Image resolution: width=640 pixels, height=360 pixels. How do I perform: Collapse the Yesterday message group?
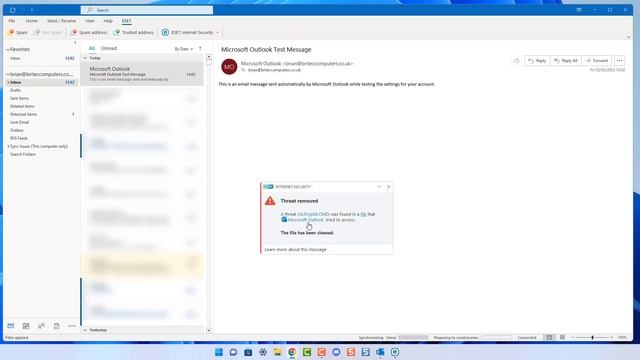[x=85, y=330]
